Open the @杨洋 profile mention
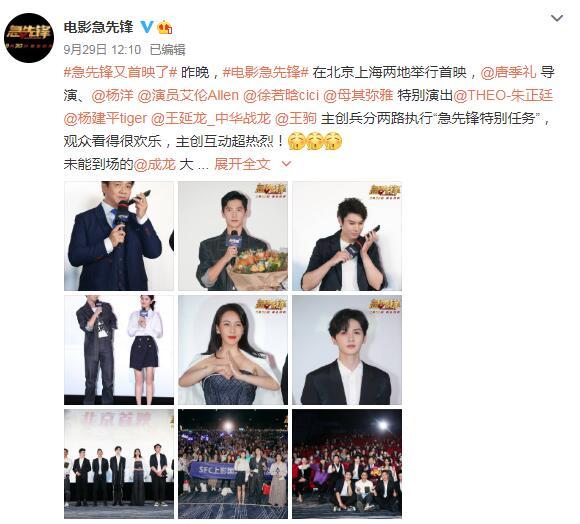 (112, 95)
